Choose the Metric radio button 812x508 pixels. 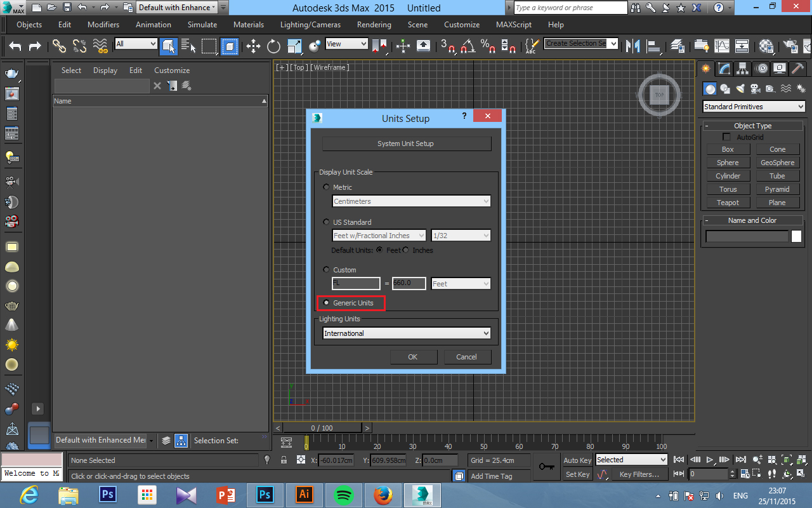326,187
